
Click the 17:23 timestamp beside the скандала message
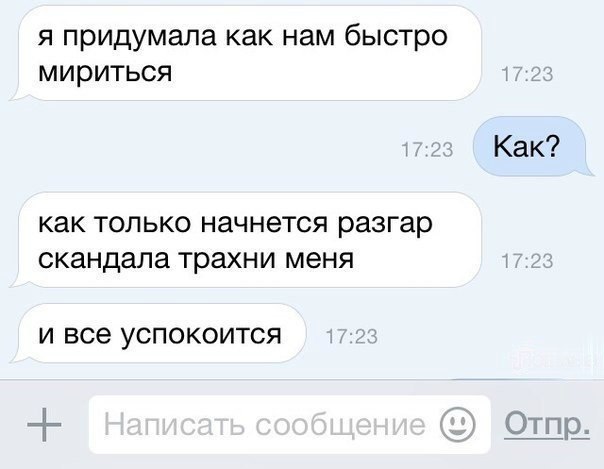(x=527, y=261)
